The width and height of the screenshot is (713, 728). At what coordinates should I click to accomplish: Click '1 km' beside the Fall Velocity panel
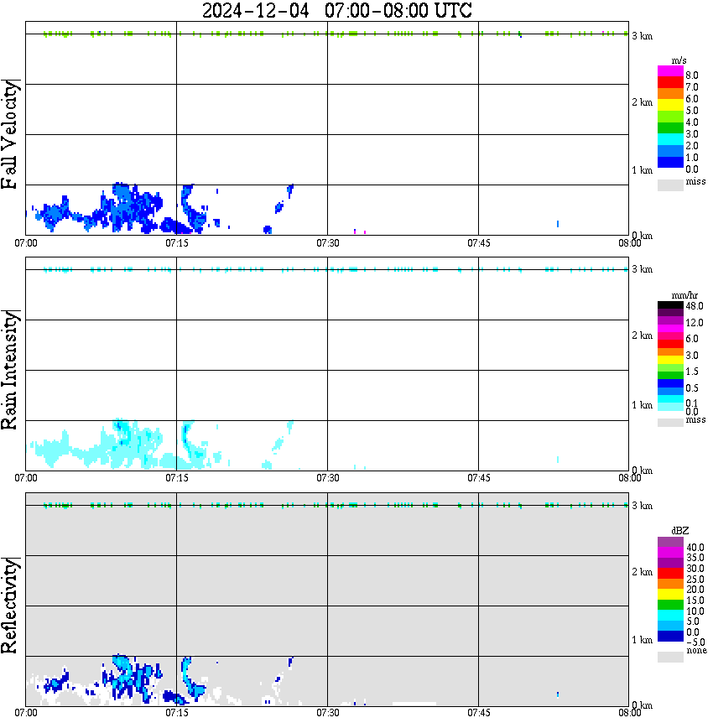[x=643, y=170]
